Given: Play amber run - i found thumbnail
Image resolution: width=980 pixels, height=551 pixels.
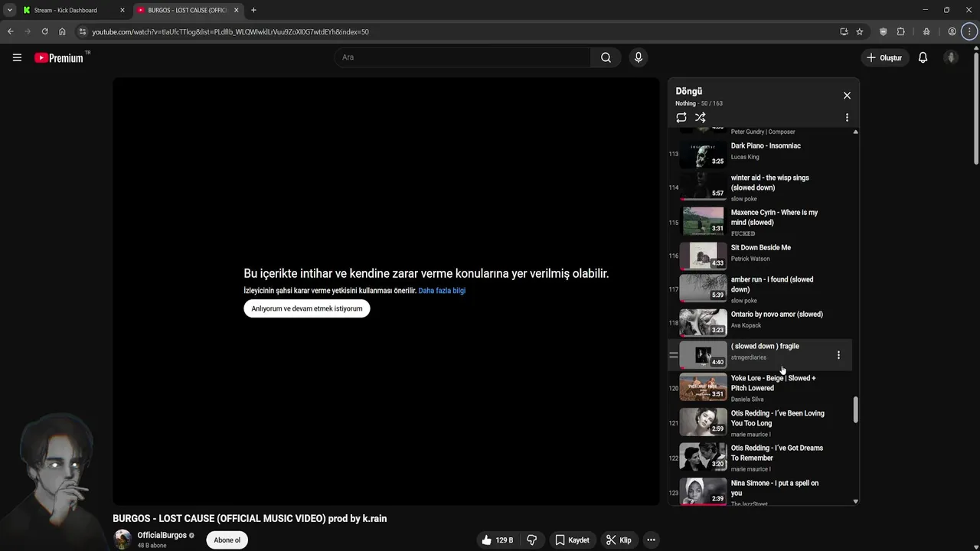Looking at the screenshot, I should [703, 287].
